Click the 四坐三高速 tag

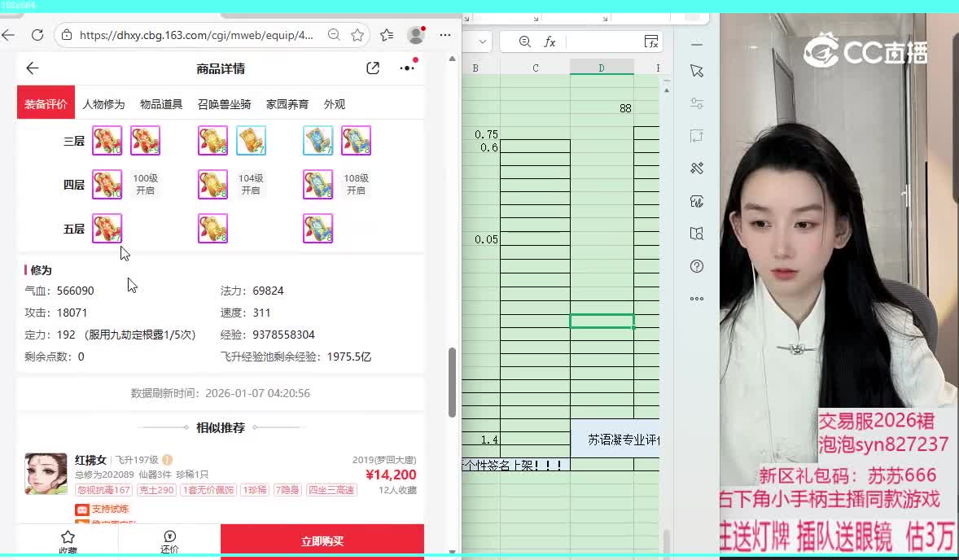click(x=331, y=490)
